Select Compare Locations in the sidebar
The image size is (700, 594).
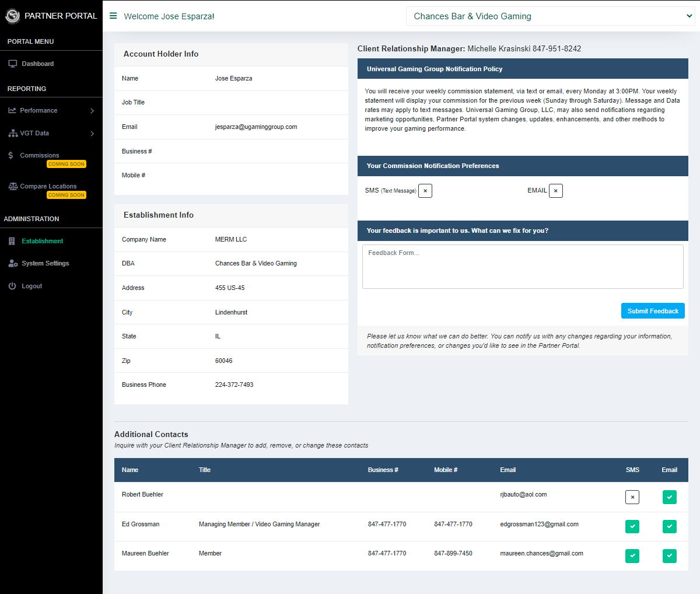(x=48, y=186)
